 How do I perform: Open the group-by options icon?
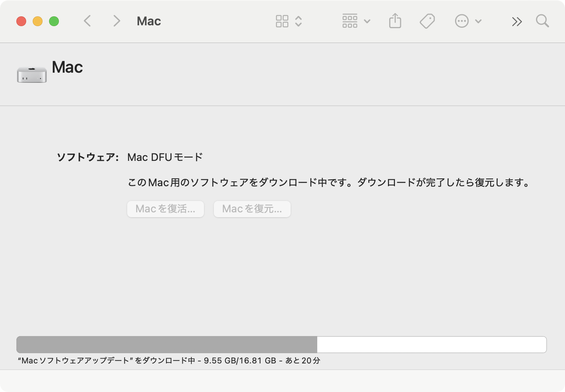(350, 21)
